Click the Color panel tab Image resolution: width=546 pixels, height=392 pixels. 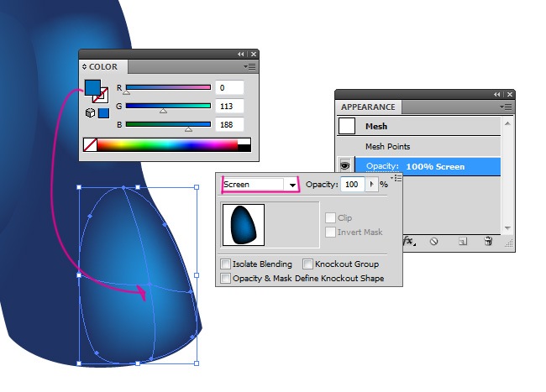[x=102, y=67]
